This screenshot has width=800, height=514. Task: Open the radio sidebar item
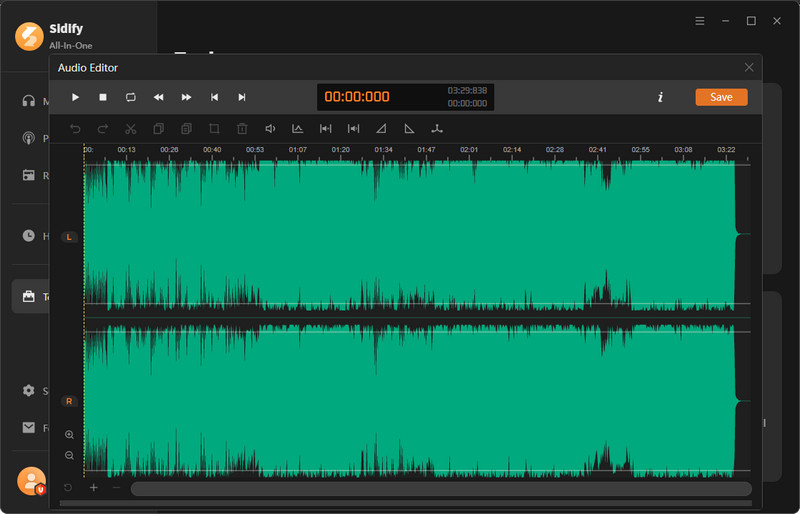[29, 175]
